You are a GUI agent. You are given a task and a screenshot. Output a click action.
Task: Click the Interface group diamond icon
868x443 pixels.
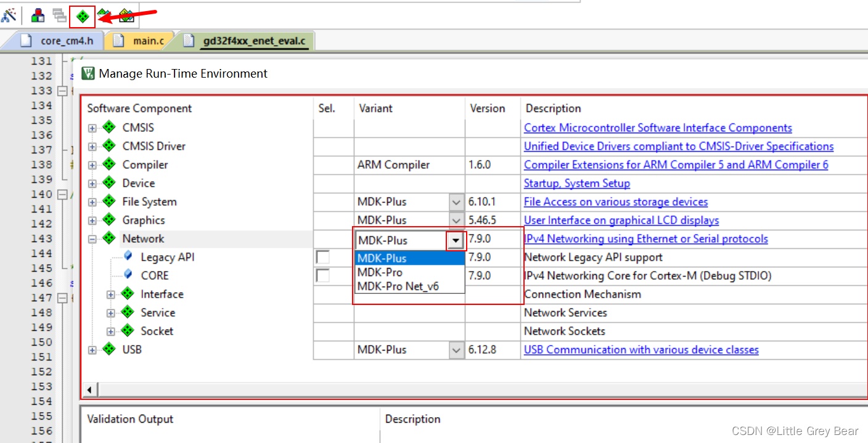point(128,294)
